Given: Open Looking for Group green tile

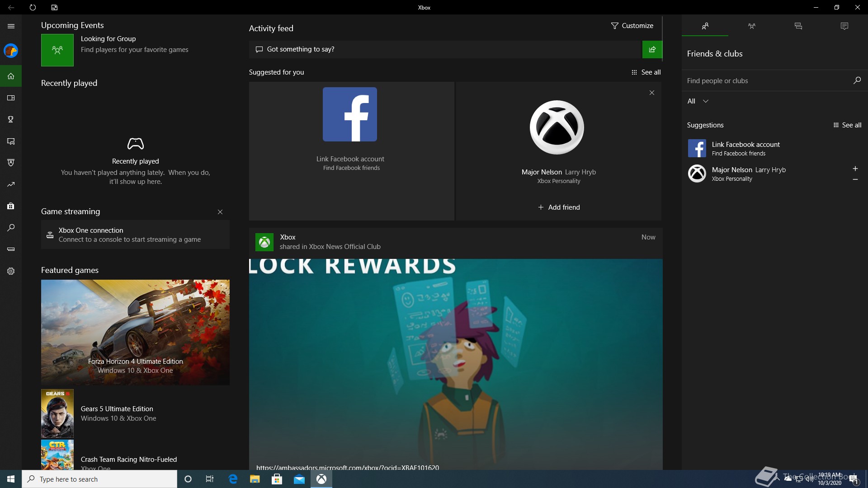Looking at the screenshot, I should point(57,50).
